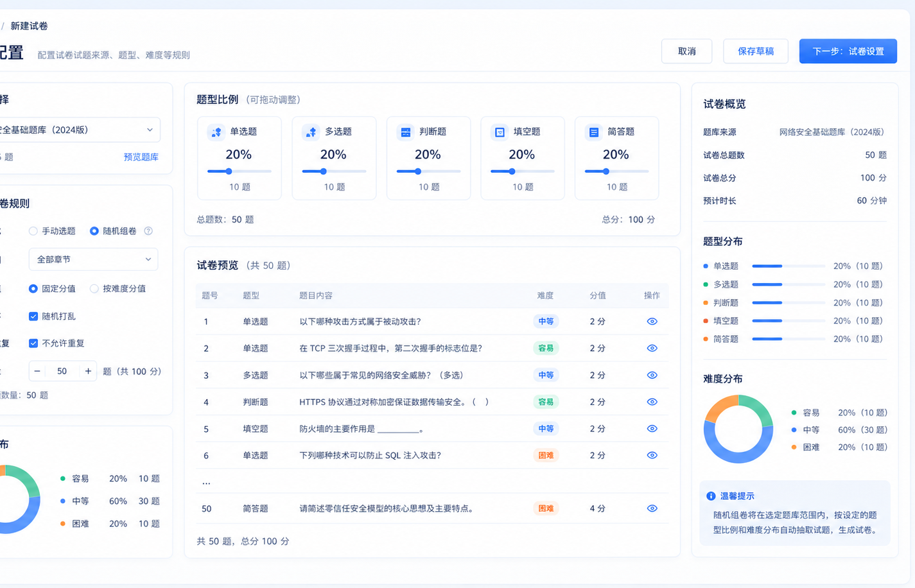The image size is (915, 588).
Task: Click the 困难 tag on question 6
Action: 546,456
